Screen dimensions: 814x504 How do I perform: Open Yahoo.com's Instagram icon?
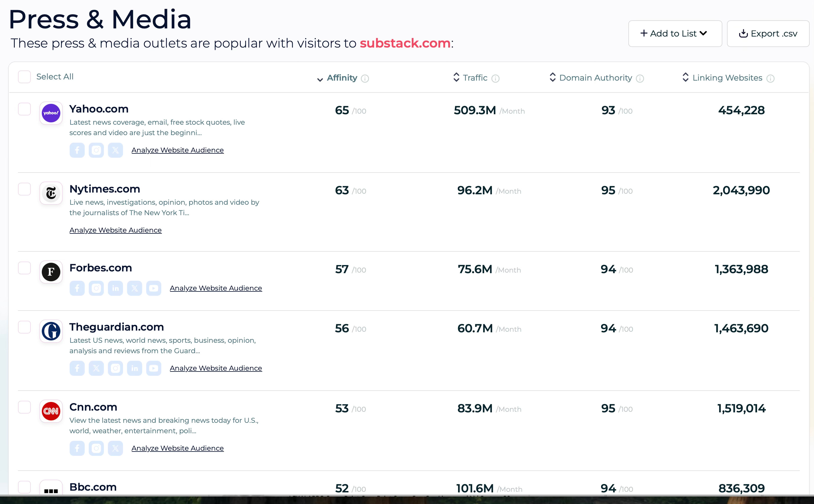click(96, 150)
